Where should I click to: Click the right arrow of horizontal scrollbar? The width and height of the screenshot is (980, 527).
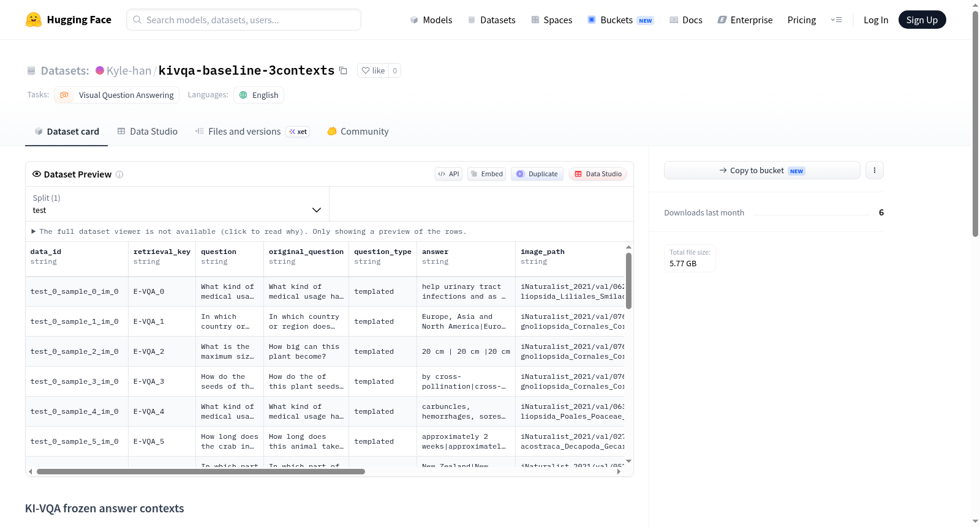[x=619, y=472]
